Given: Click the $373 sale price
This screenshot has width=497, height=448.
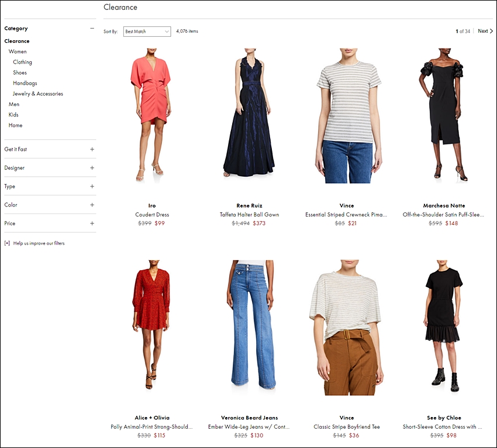Looking at the screenshot, I should tap(259, 223).
